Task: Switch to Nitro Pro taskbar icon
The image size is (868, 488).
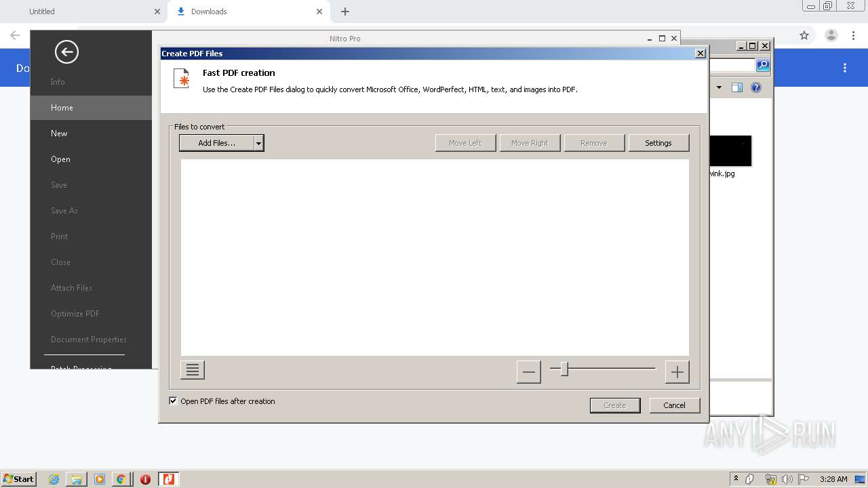Action: click(x=168, y=479)
